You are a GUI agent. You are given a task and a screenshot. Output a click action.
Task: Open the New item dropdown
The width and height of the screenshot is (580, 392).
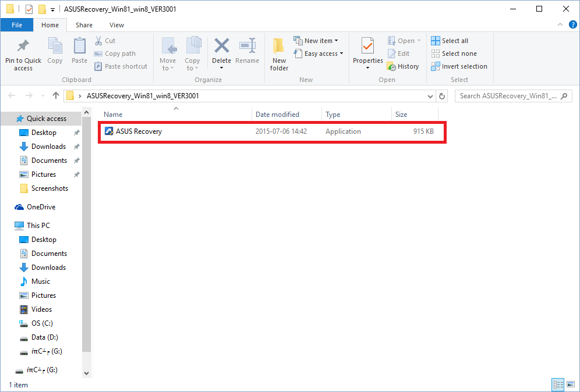click(316, 41)
